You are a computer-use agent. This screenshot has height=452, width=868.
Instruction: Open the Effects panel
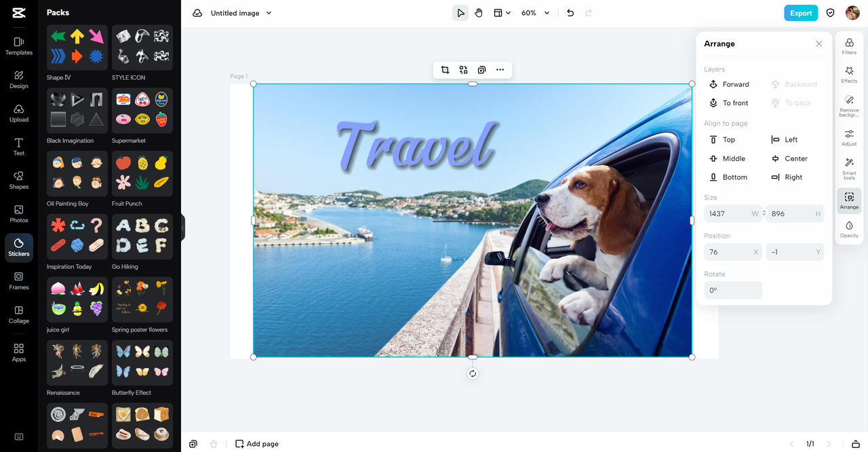tap(848, 75)
